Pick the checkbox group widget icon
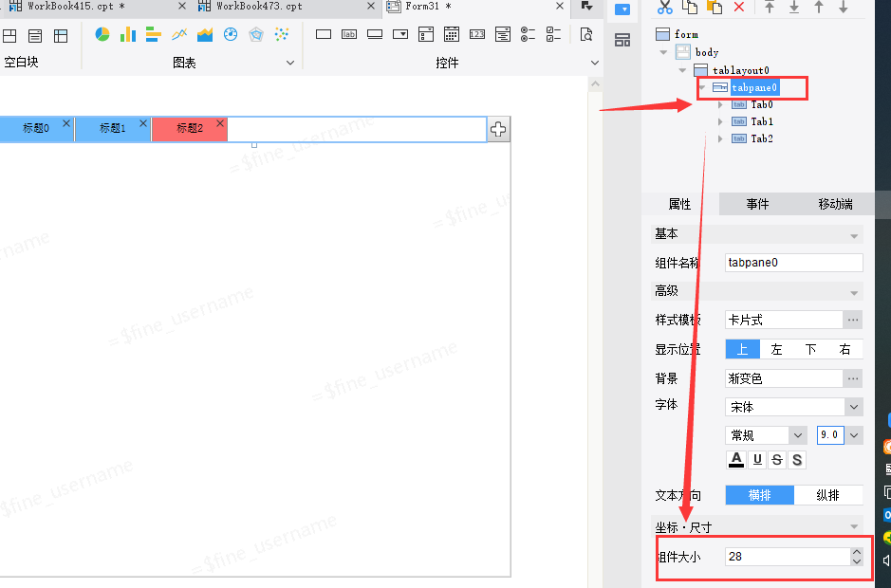 click(553, 35)
